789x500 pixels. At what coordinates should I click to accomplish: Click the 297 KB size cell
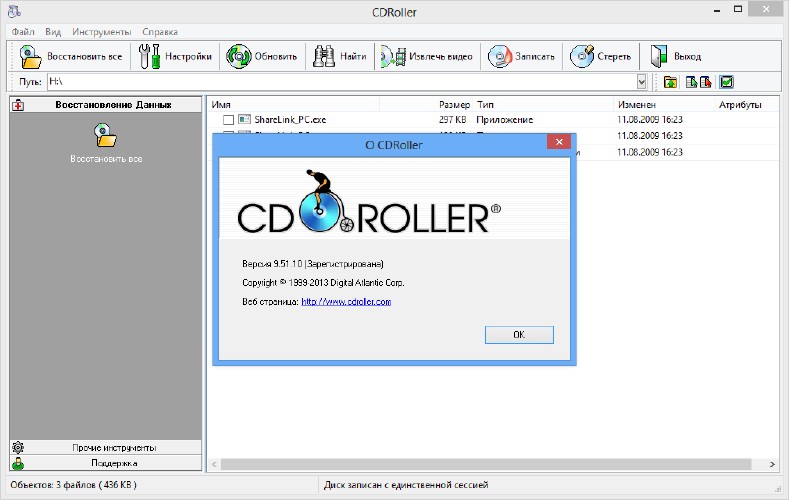click(x=452, y=120)
